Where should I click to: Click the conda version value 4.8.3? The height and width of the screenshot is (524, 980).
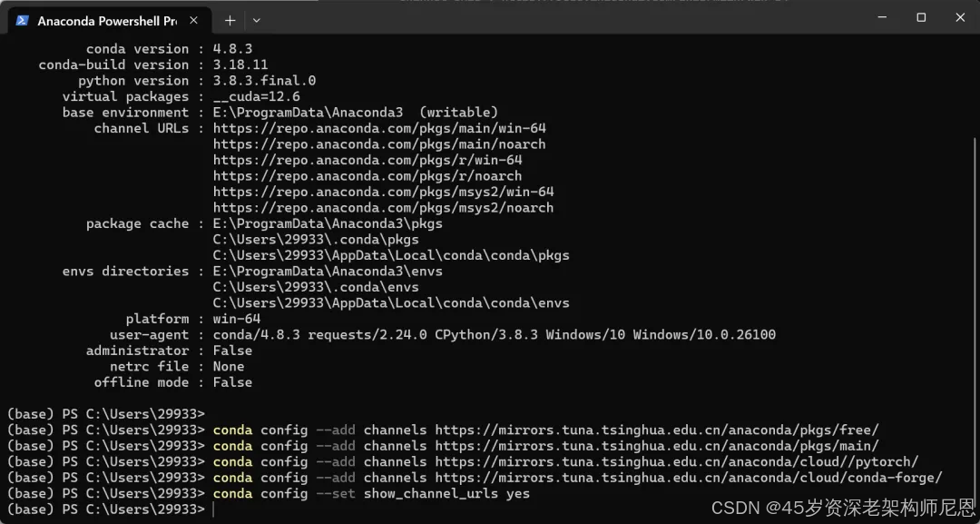pyautogui.click(x=232, y=49)
